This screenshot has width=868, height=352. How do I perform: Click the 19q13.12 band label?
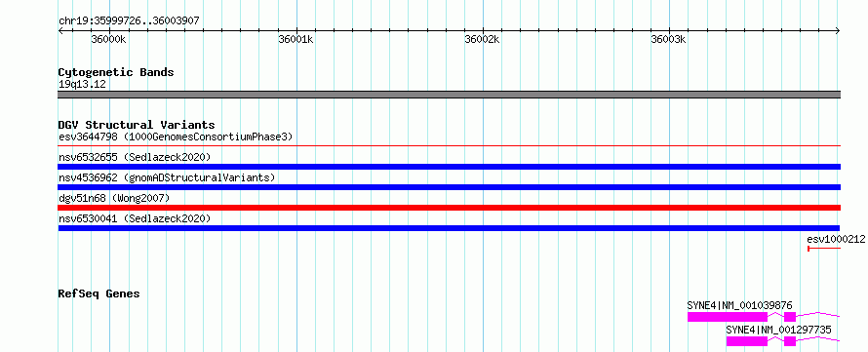(x=82, y=84)
